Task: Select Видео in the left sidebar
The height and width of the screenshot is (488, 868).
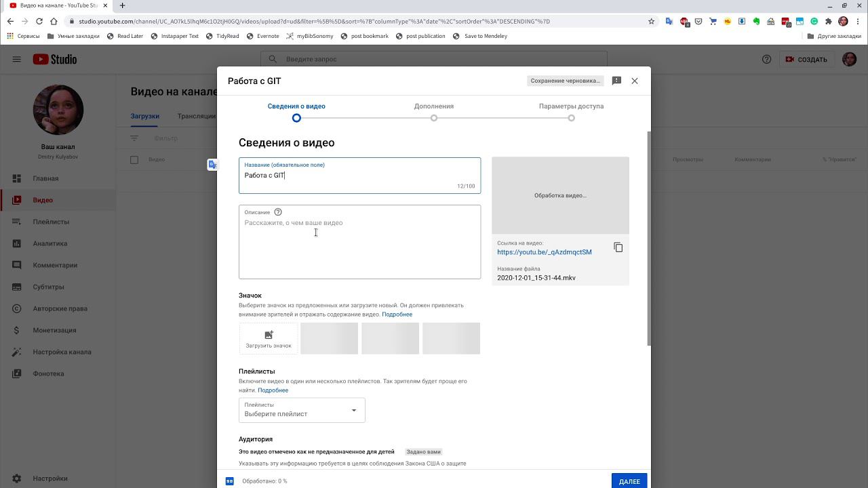Action: pyautogui.click(x=58, y=200)
